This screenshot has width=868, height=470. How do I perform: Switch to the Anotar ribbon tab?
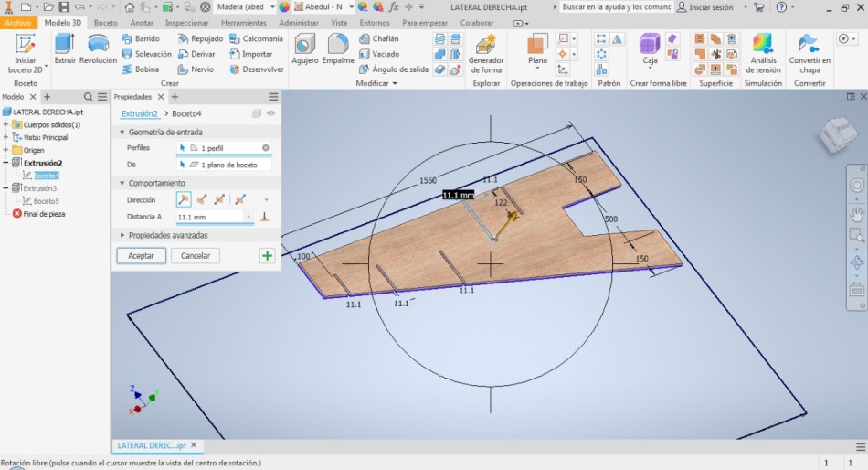142,23
